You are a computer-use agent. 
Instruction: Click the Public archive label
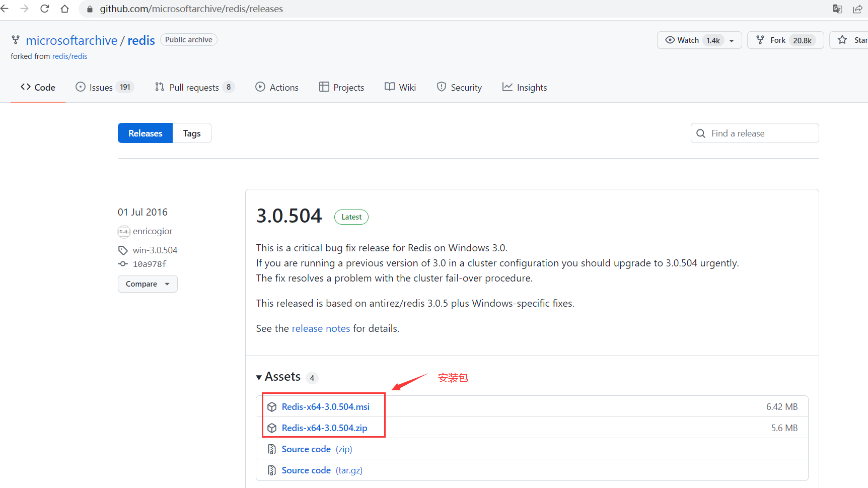[189, 40]
